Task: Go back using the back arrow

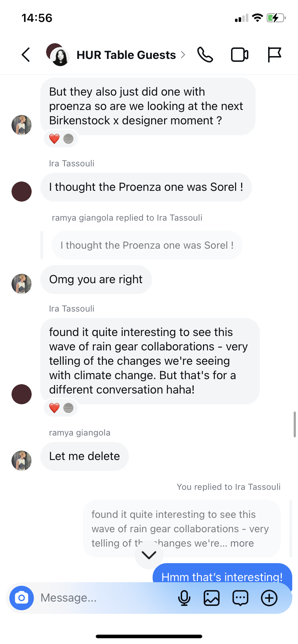Action: click(x=26, y=55)
